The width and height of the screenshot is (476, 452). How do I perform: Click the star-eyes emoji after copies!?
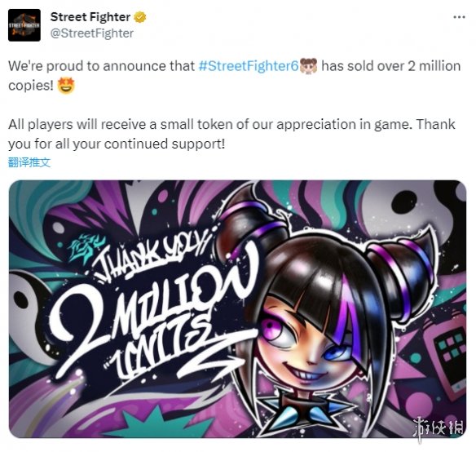tap(65, 86)
